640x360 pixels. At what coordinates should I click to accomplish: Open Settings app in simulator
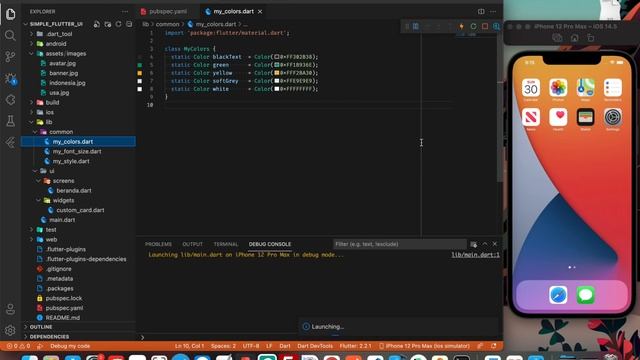(613, 118)
